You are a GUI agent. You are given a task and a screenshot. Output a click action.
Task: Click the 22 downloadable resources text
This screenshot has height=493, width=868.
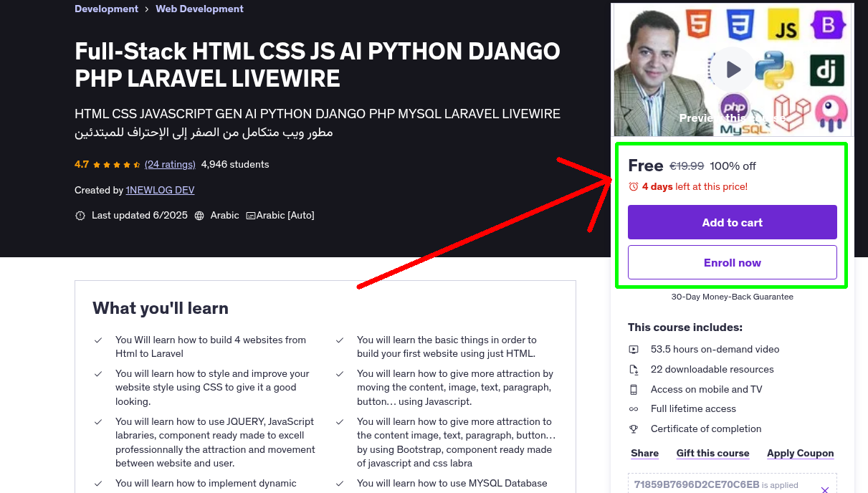[712, 370]
